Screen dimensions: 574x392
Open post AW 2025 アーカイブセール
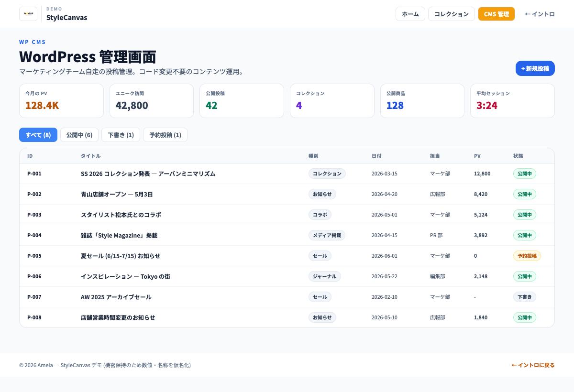click(116, 297)
